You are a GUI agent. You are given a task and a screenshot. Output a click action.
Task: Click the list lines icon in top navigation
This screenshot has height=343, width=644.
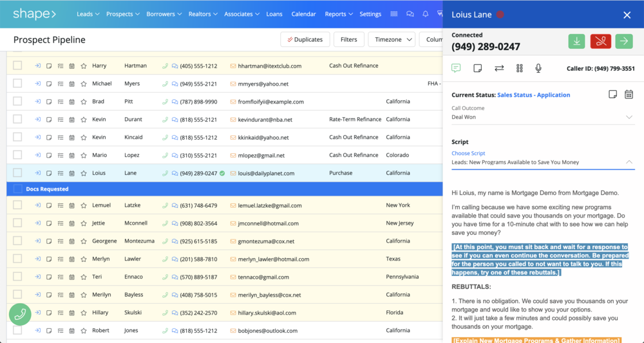coord(394,14)
